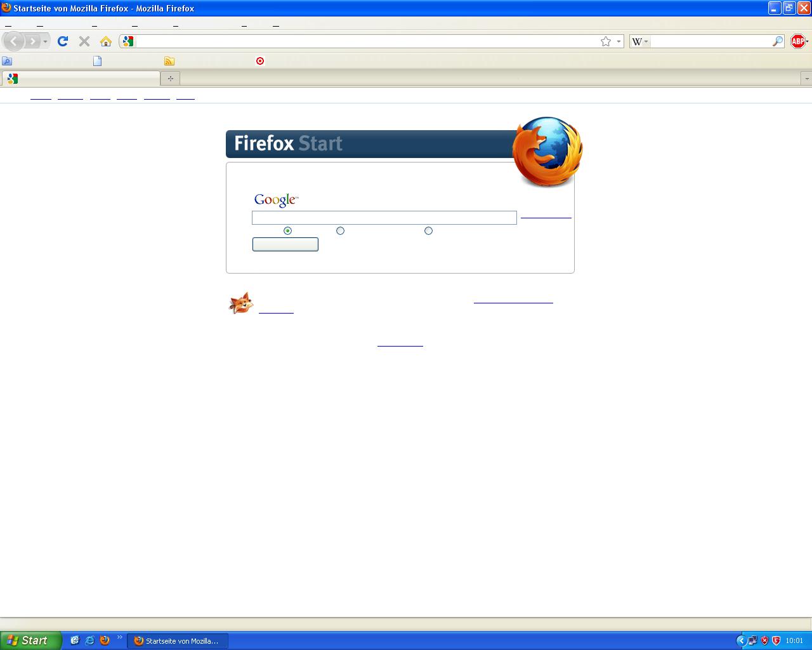
Task: Click the Show Desktop quick launch icon
Action: 74,640
